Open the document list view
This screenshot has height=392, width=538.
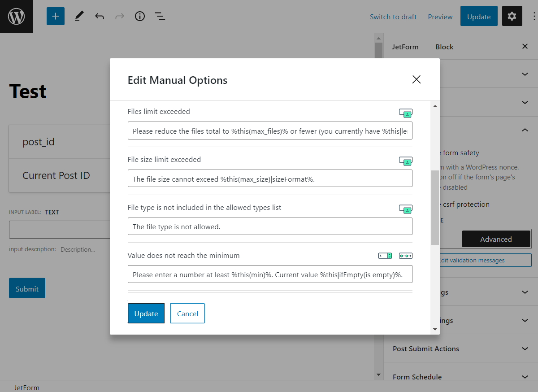pyautogui.click(x=160, y=16)
